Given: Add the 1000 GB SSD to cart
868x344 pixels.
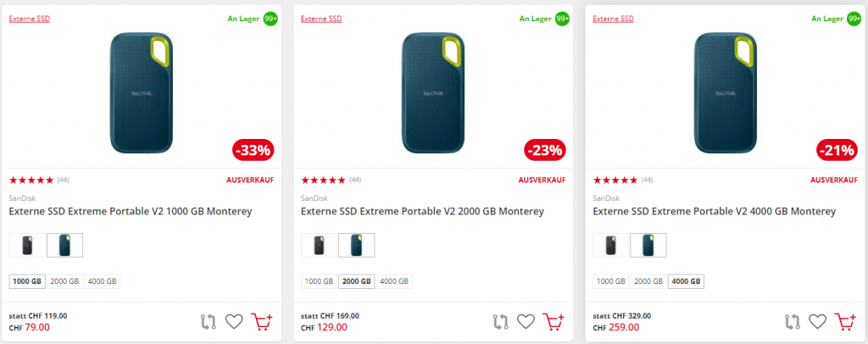Looking at the screenshot, I should 262,322.
